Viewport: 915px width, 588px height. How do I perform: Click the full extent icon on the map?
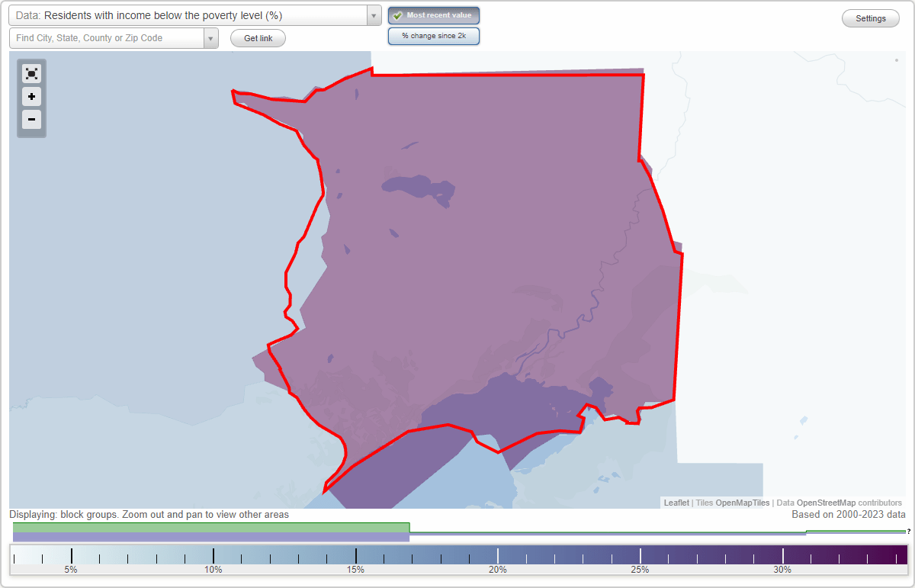tap(31, 73)
